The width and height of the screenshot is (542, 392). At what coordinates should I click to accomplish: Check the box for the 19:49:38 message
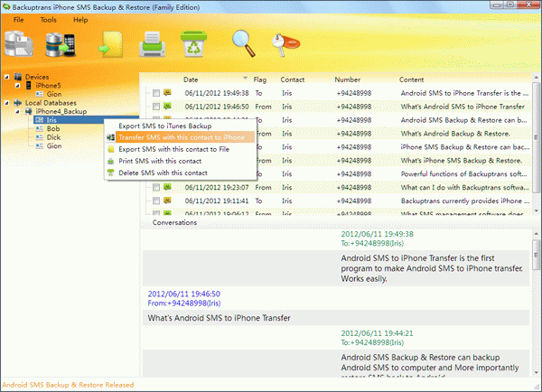coord(156,93)
